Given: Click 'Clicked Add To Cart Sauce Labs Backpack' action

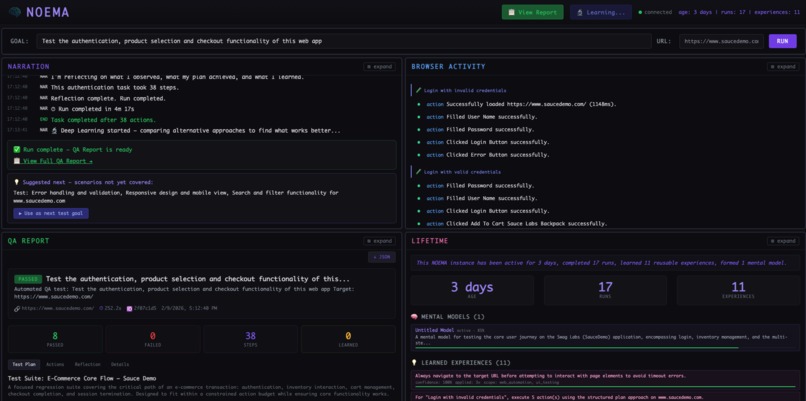Looking at the screenshot, I should [526, 224].
